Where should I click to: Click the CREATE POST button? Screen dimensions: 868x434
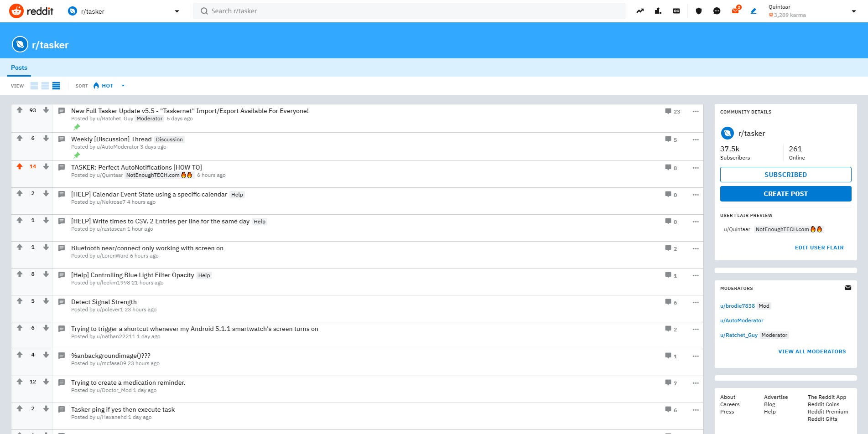[x=785, y=193]
